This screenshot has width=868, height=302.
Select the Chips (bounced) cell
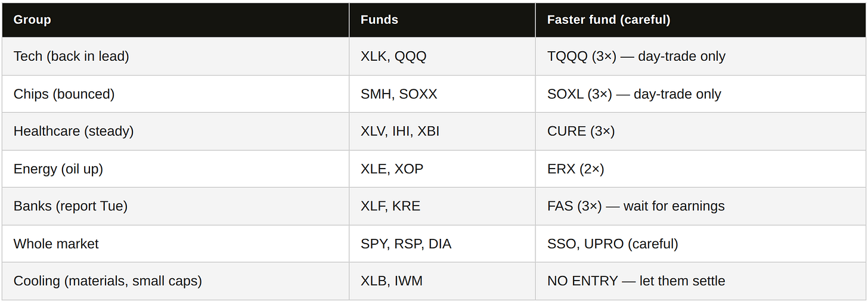(176, 94)
